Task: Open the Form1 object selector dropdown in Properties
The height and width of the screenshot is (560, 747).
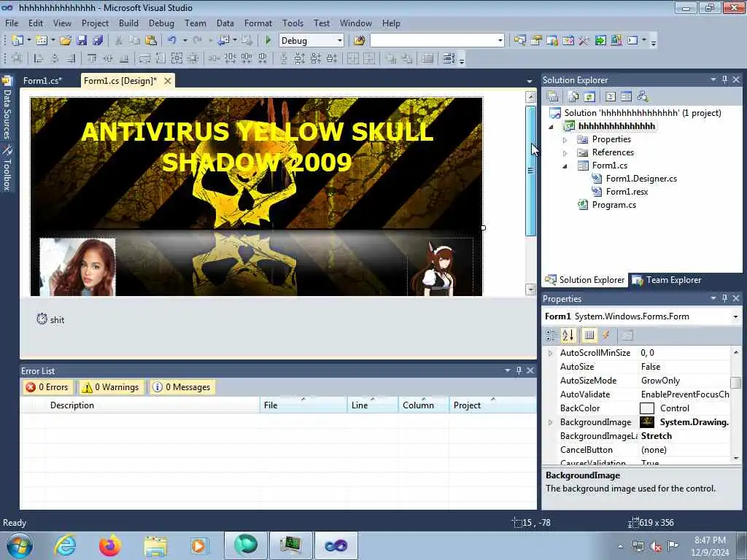Action: (735, 316)
